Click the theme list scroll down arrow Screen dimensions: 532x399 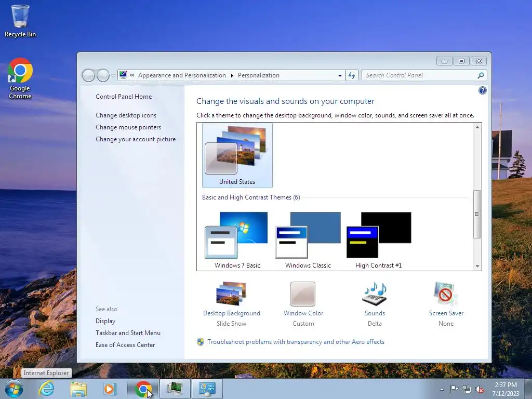pyautogui.click(x=477, y=267)
